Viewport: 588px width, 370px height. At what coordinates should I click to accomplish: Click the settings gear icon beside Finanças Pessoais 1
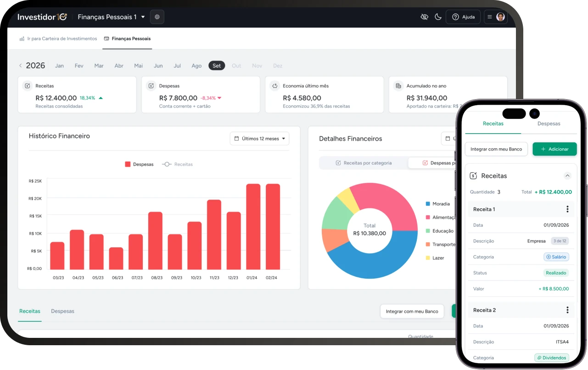[157, 17]
